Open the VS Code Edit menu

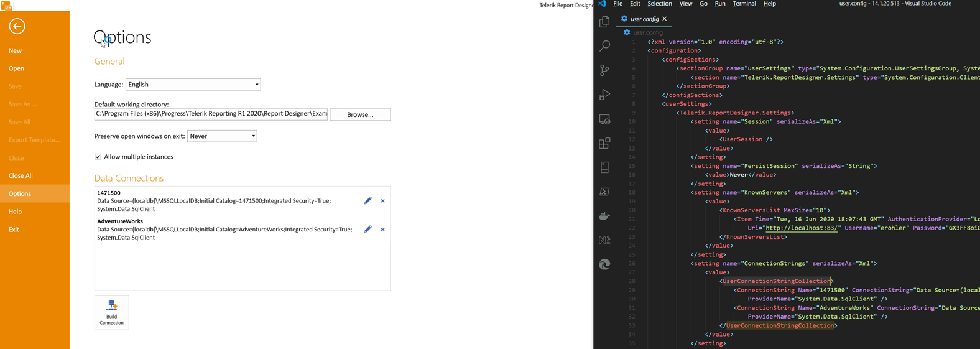[x=635, y=4]
